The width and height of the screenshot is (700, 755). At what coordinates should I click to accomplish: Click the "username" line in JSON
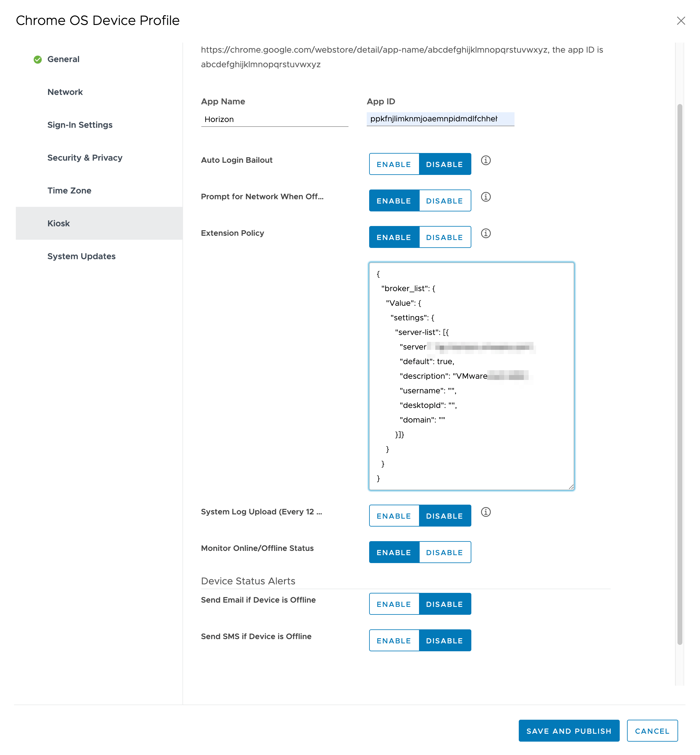[428, 391]
